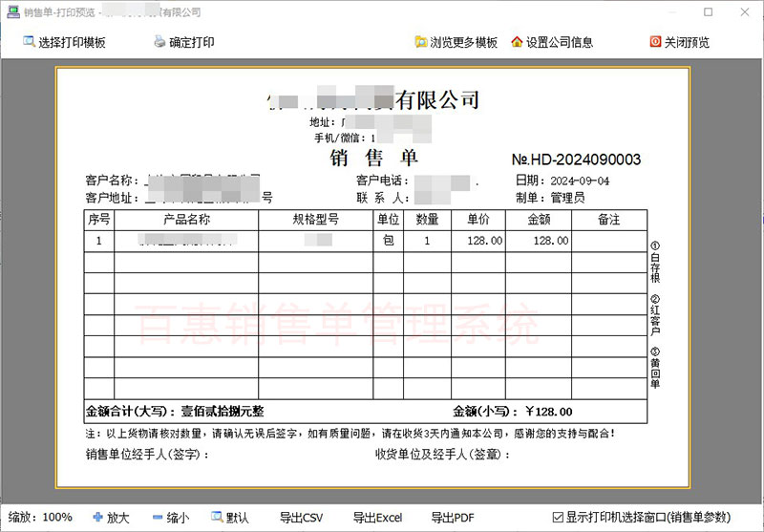764x532 pixels.
Task: Click the 制单 value 管理员
Action: (x=567, y=198)
